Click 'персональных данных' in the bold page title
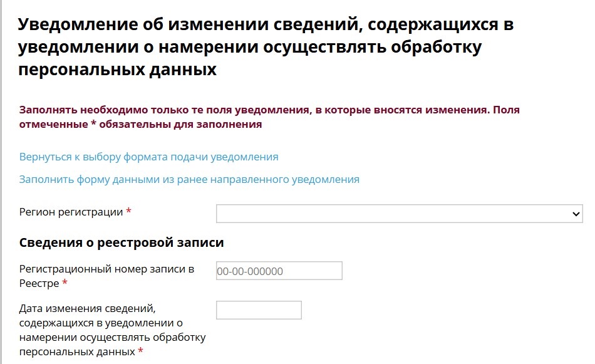 pos(117,70)
